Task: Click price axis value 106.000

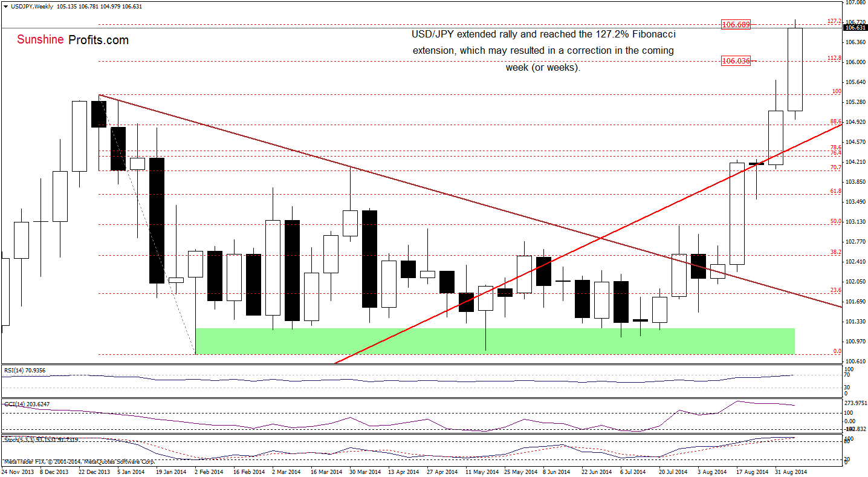Action: click(855, 62)
